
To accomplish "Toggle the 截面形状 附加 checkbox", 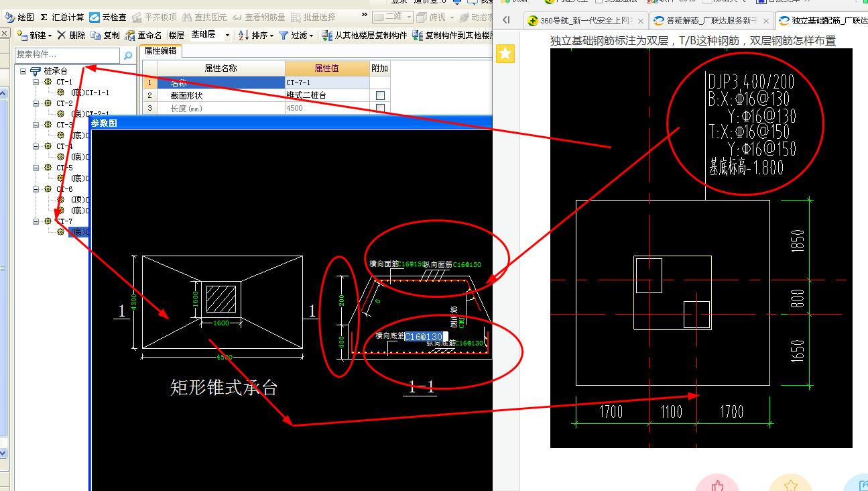I will [380, 96].
